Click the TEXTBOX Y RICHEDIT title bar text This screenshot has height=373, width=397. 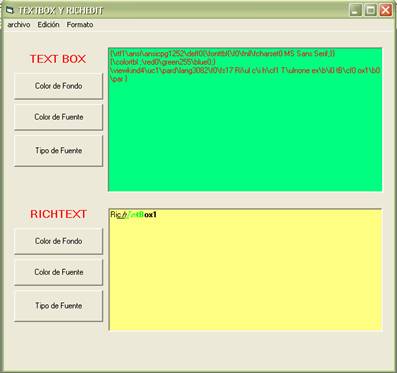[61, 10]
